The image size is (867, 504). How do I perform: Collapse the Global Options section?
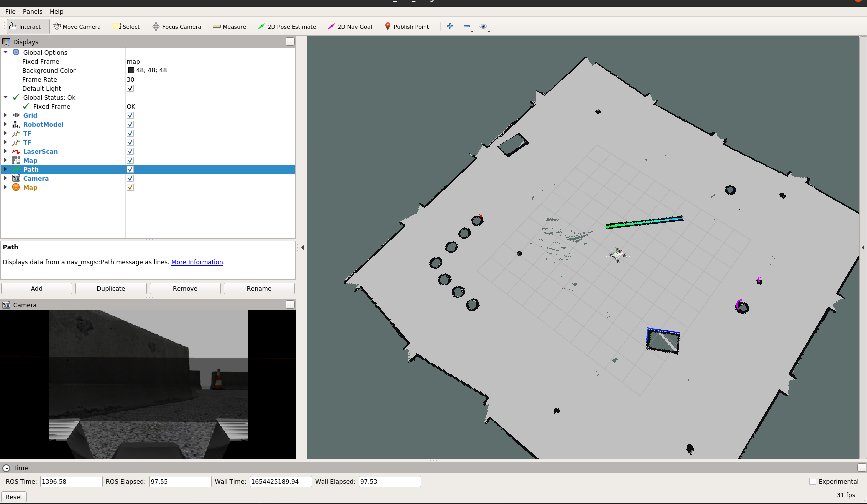tap(6, 52)
